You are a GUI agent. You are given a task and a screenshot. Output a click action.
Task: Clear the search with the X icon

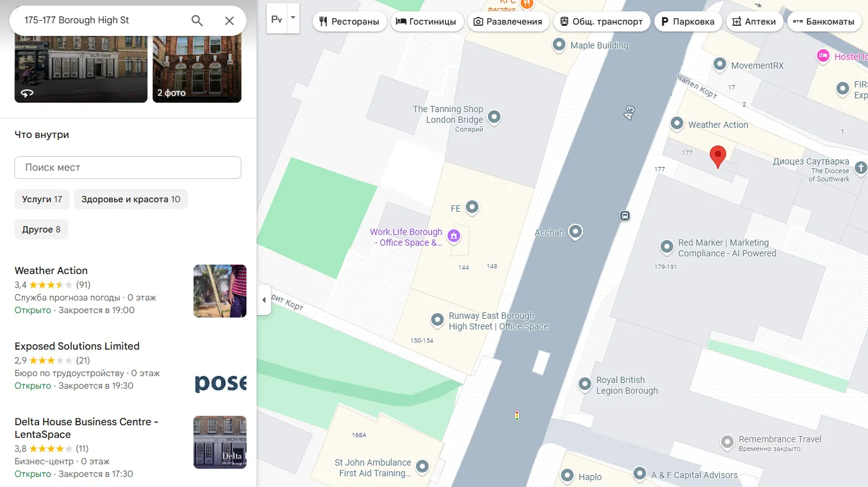(229, 21)
